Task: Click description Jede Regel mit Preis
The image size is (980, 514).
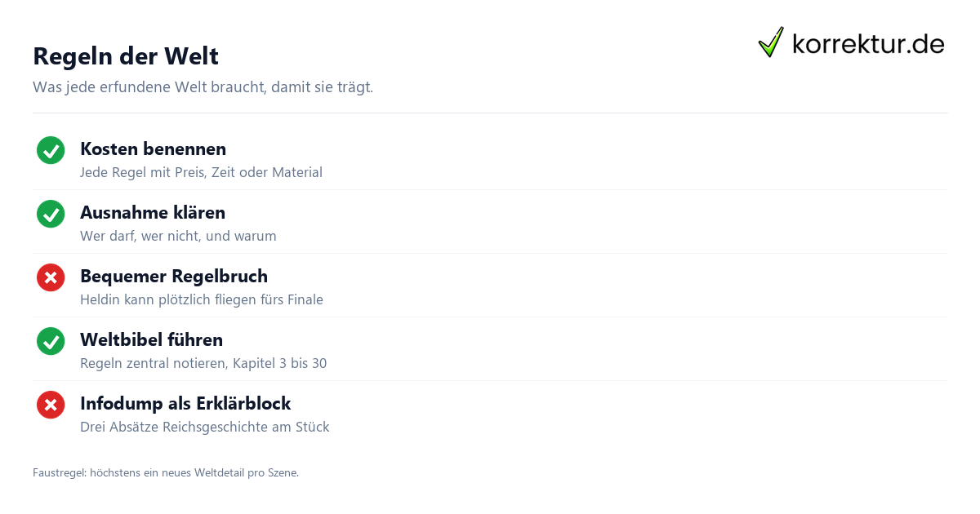Action: [x=201, y=172]
